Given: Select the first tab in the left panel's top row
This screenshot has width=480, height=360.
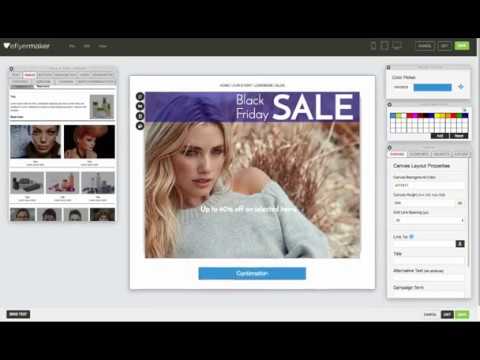Looking at the screenshot, I should (16, 75).
